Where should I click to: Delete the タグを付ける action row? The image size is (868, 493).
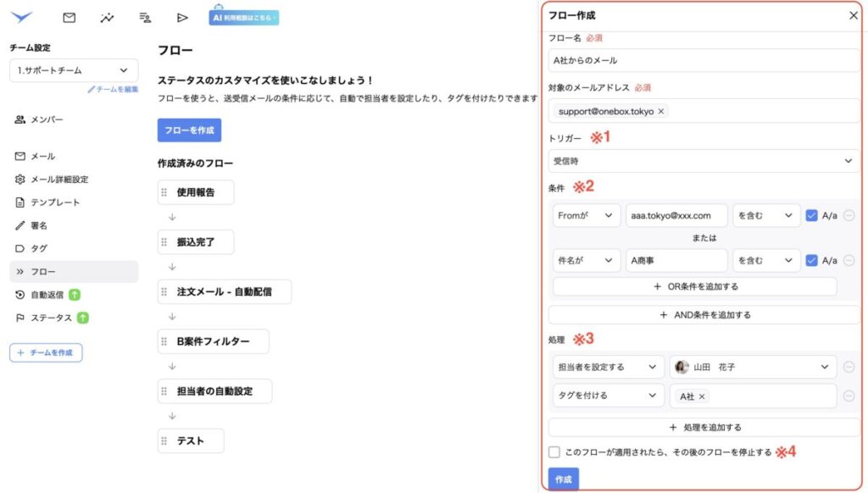coord(849,396)
